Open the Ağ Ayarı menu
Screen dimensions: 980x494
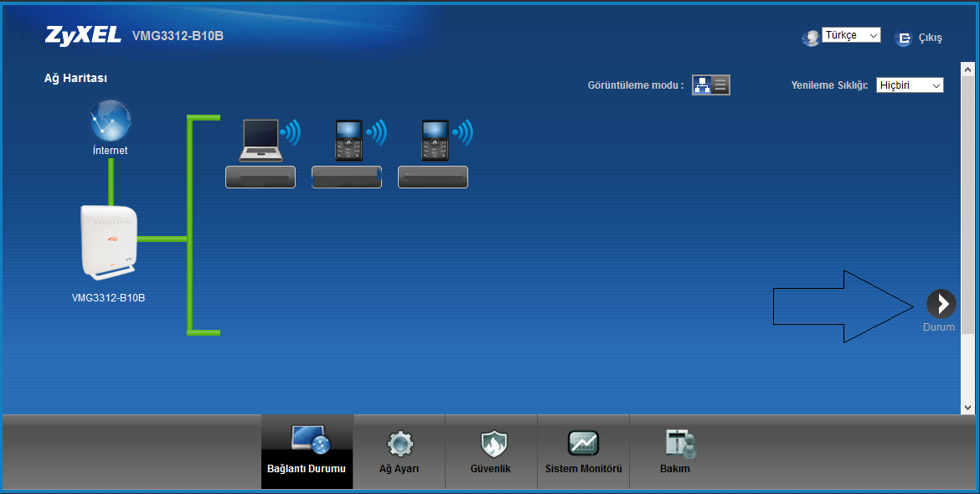[399, 451]
